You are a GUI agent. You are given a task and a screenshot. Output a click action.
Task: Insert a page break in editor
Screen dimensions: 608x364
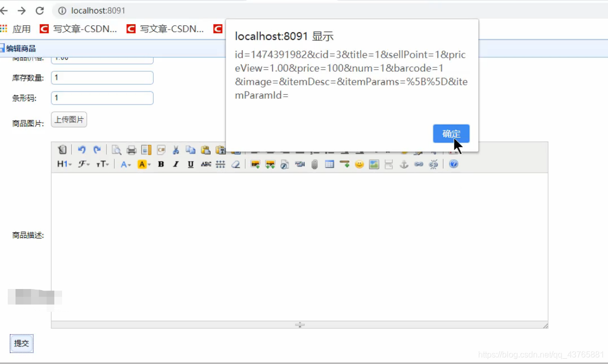coord(389,164)
